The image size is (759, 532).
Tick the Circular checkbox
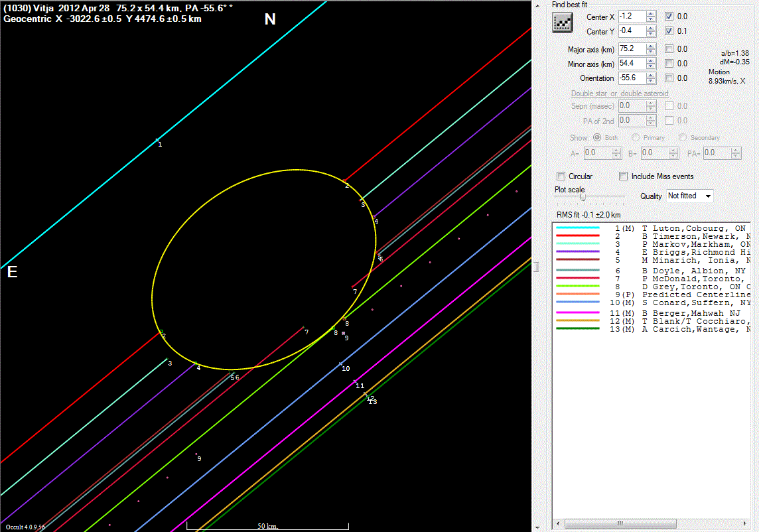tap(561, 176)
